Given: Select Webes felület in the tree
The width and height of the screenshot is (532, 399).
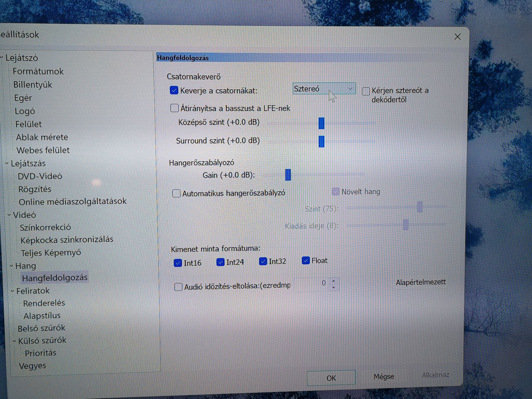Looking at the screenshot, I should (43, 150).
